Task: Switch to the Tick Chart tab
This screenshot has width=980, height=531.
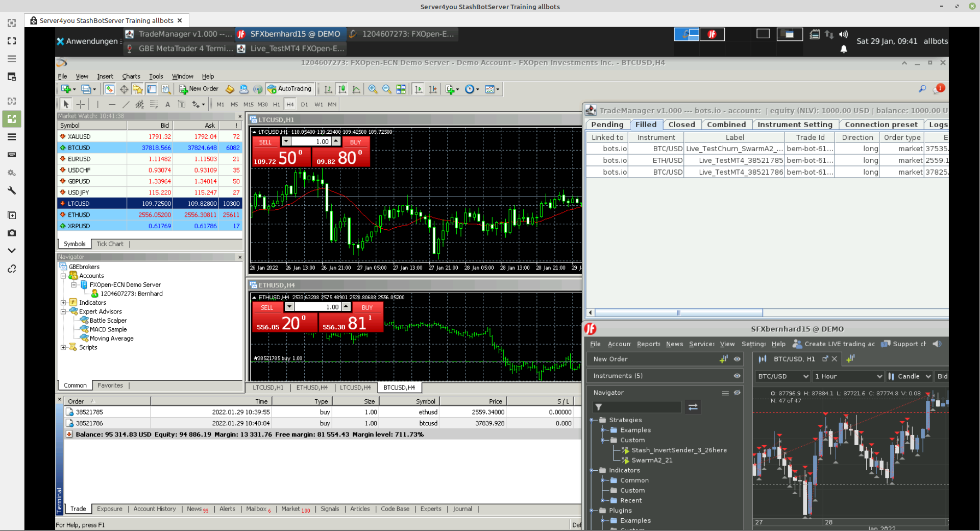Action: pyautogui.click(x=110, y=244)
